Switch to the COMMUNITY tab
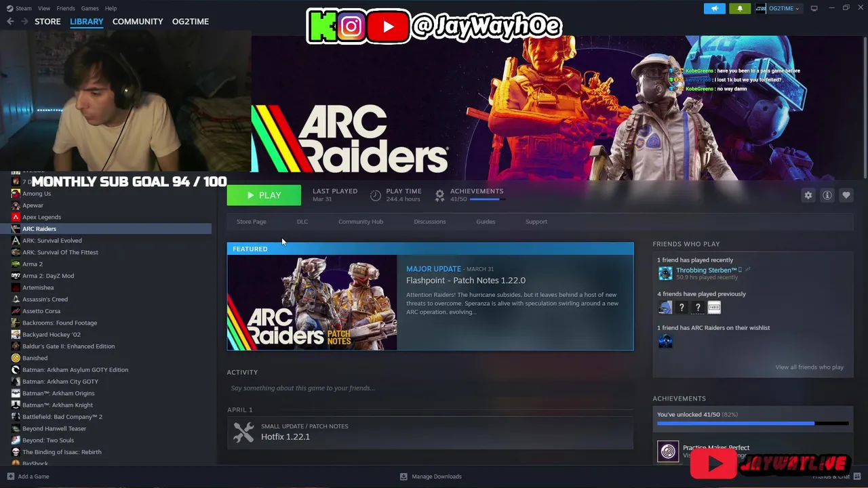This screenshot has height=488, width=868. [x=138, y=22]
